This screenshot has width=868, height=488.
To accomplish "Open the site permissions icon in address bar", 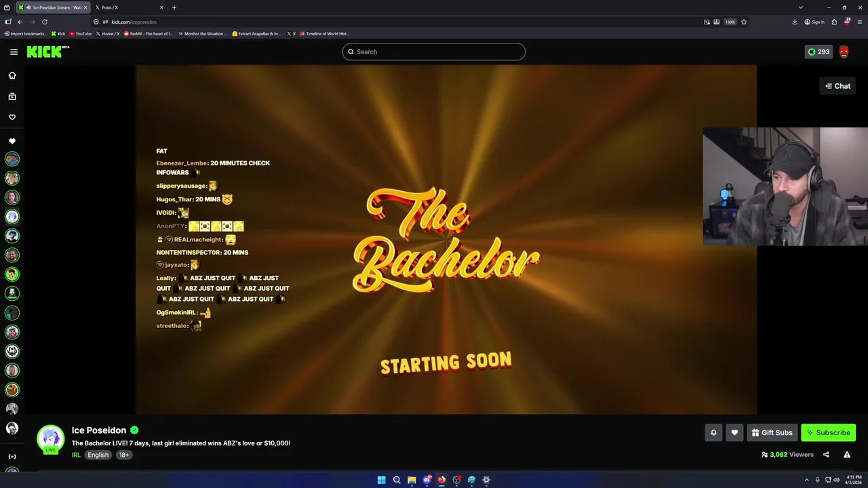I will click(x=105, y=22).
